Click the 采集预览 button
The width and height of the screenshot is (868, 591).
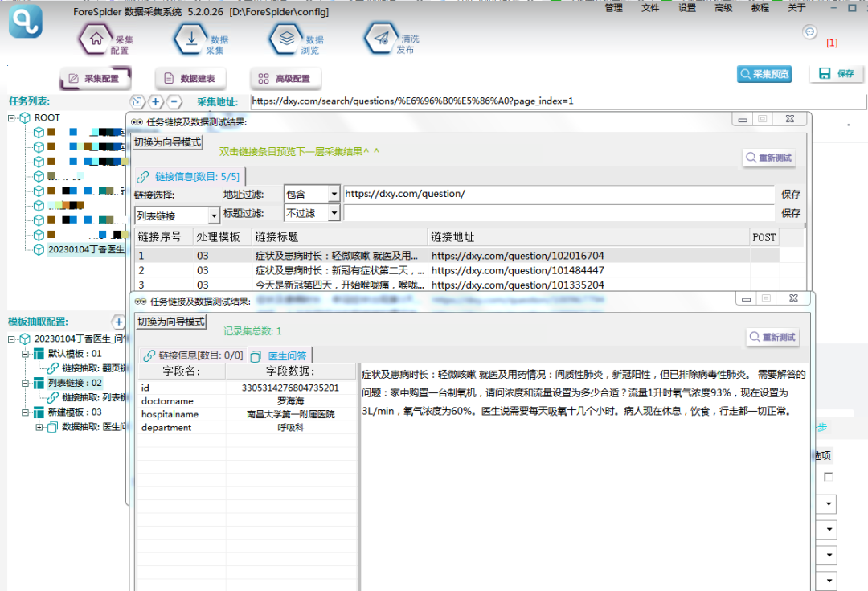pos(764,74)
